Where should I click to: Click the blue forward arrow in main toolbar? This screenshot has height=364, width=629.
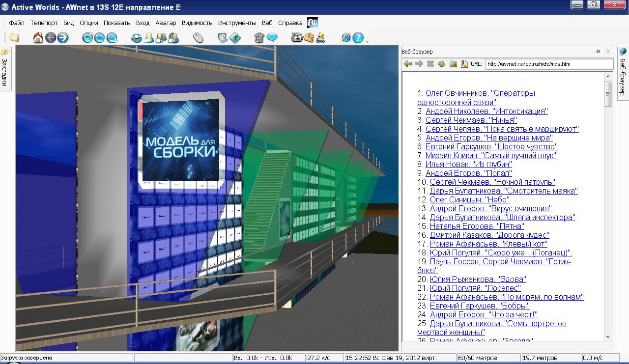[62, 38]
